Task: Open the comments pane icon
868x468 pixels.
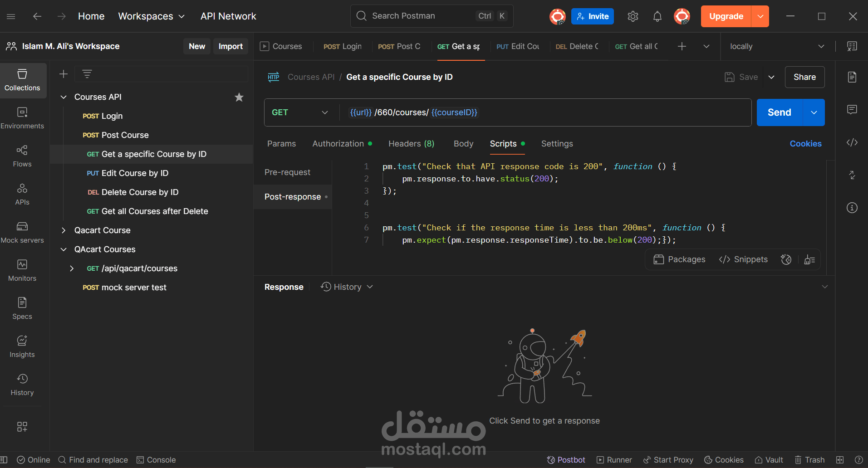Action: click(852, 110)
